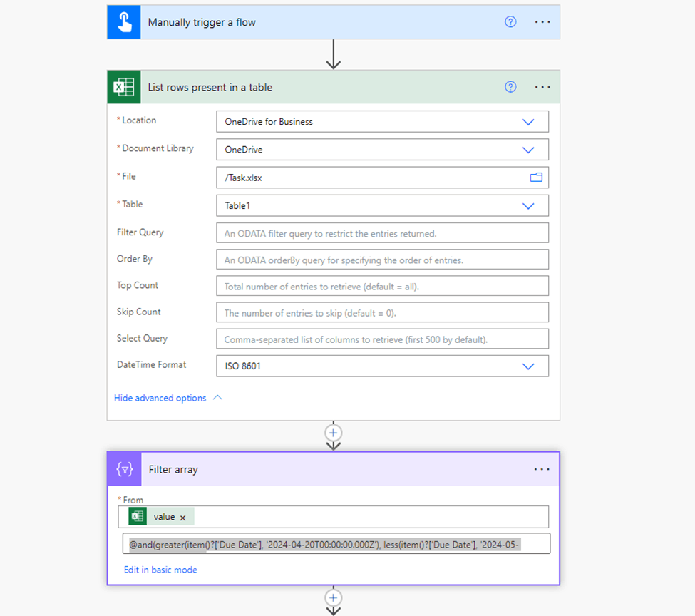The height and width of the screenshot is (616, 695).
Task: Insert a step after List rows action
Action: click(334, 433)
